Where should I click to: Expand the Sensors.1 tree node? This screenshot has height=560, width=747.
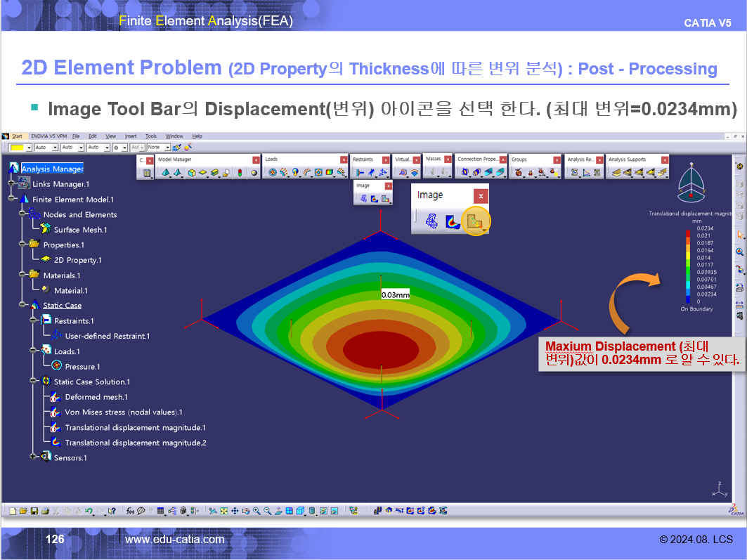click(x=34, y=458)
